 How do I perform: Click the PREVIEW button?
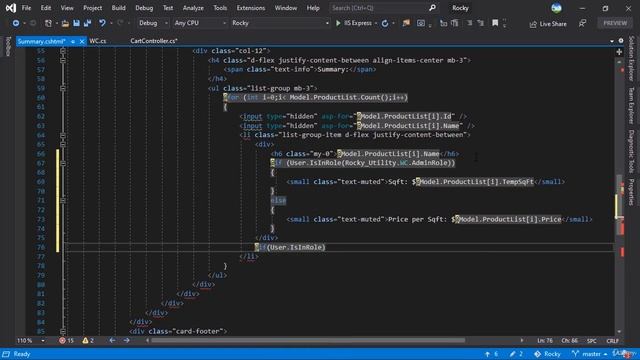[x=615, y=23]
